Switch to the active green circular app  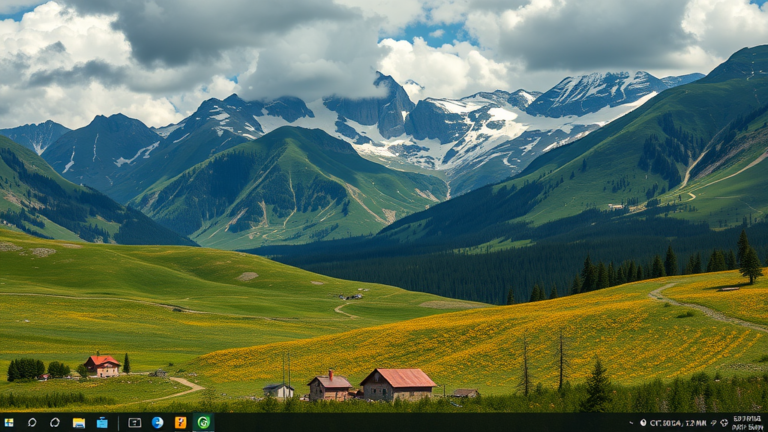pos(204,423)
